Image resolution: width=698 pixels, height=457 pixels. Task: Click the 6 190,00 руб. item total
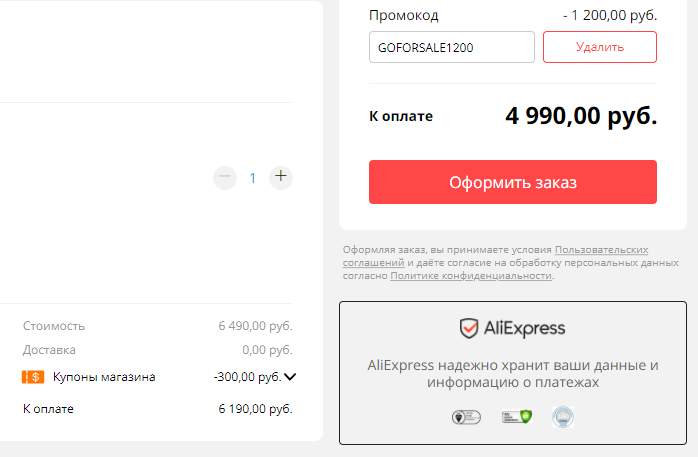pyautogui.click(x=256, y=409)
